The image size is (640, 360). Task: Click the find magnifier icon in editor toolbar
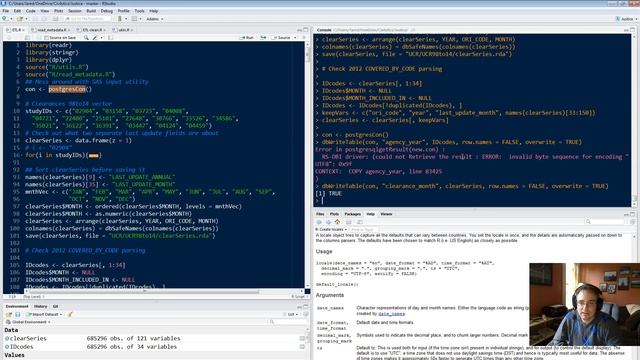pos(86,38)
